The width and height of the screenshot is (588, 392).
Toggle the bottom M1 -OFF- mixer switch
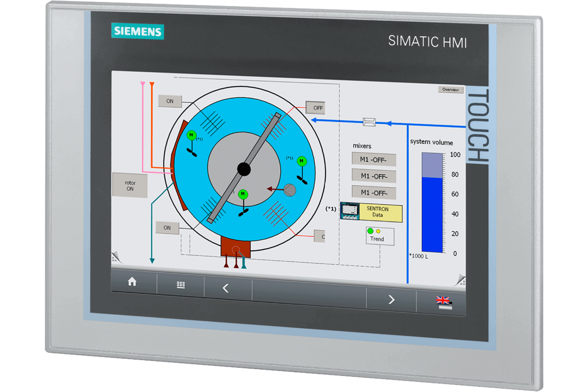pyautogui.click(x=374, y=193)
